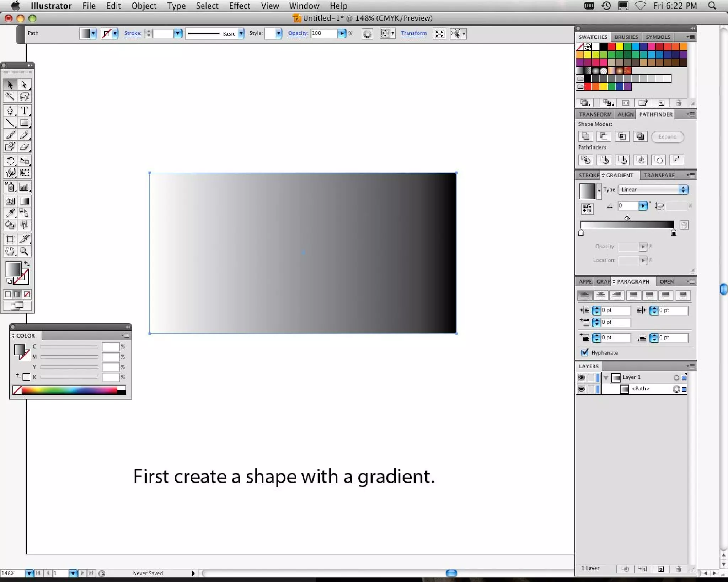Select the Direct Selection tool
The height and width of the screenshot is (582, 728).
pyautogui.click(x=24, y=85)
